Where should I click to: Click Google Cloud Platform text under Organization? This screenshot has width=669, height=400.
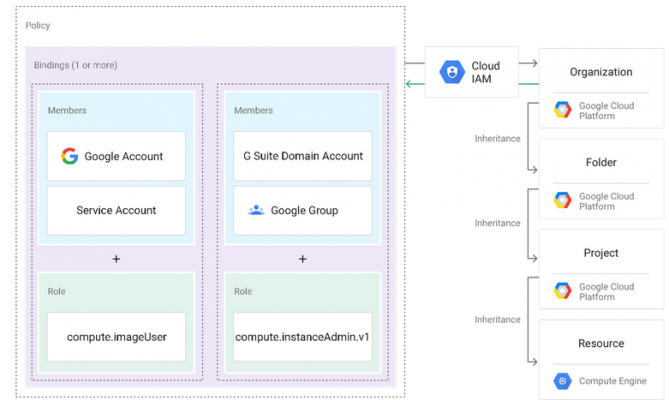tap(606, 111)
